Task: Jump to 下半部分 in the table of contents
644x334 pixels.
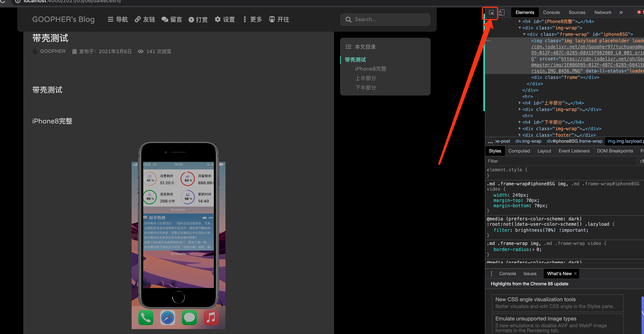Action: click(x=365, y=87)
